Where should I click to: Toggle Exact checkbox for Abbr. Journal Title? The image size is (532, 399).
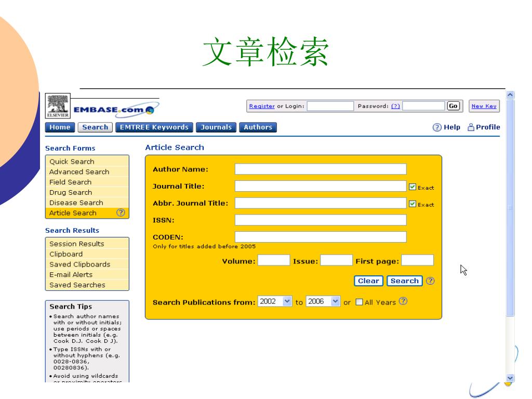coord(412,204)
